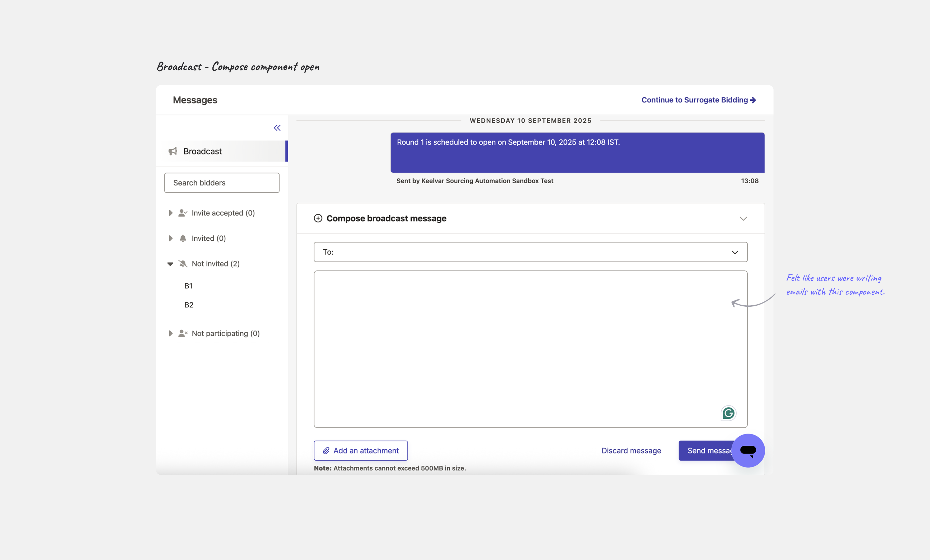Click the Compose broadcast message heading

click(386, 218)
